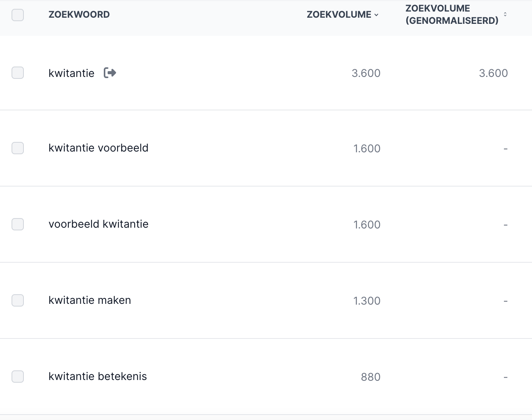The width and height of the screenshot is (532, 420).
Task: Toggle the select-all checkbox in the header
Action: [18, 15]
